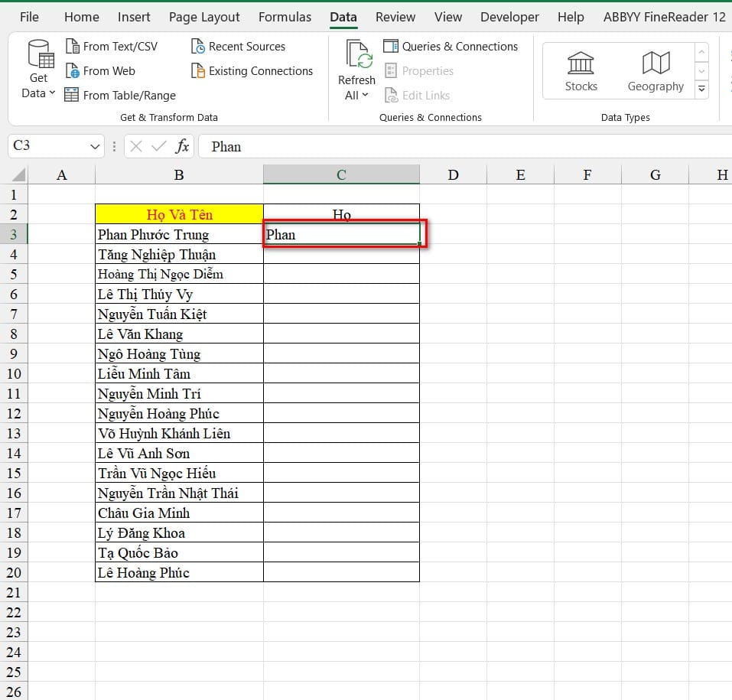Image resolution: width=732 pixels, height=700 pixels.
Task: Choose the Geography data type
Action: pyautogui.click(x=656, y=70)
